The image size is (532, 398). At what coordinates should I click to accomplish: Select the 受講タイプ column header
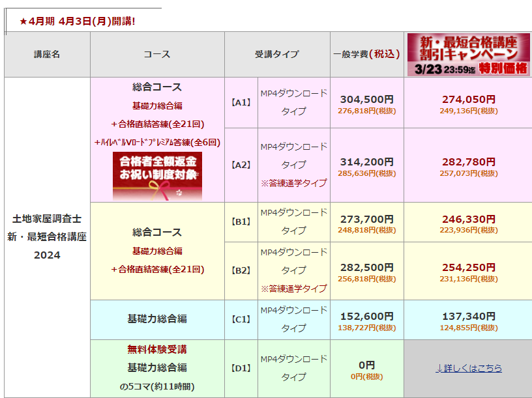pyautogui.click(x=277, y=54)
